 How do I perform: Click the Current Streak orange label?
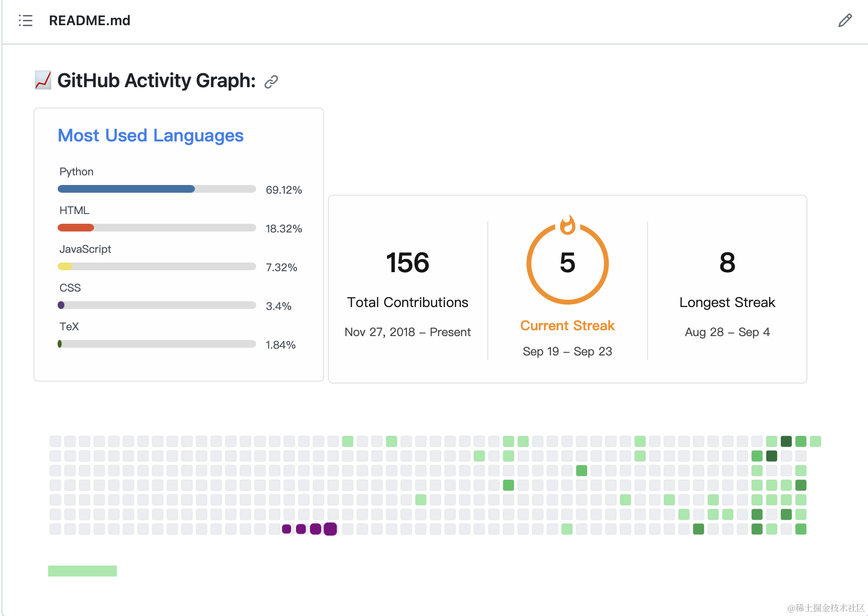tap(568, 326)
